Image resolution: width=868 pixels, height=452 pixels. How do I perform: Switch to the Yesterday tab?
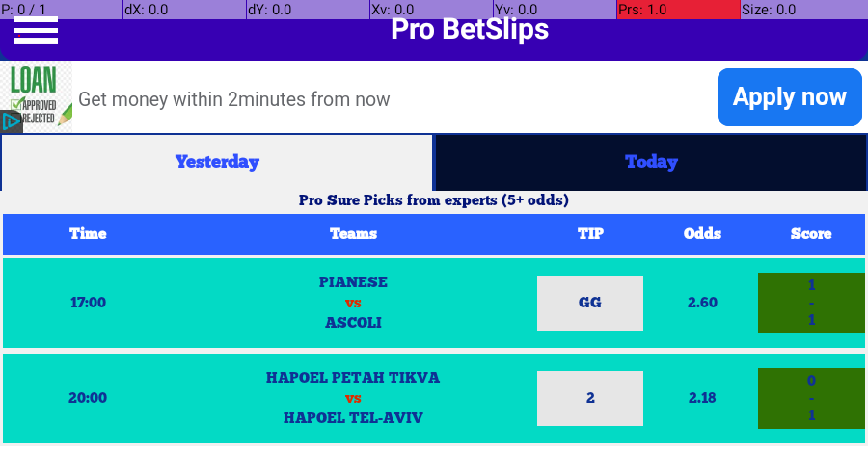click(x=217, y=162)
